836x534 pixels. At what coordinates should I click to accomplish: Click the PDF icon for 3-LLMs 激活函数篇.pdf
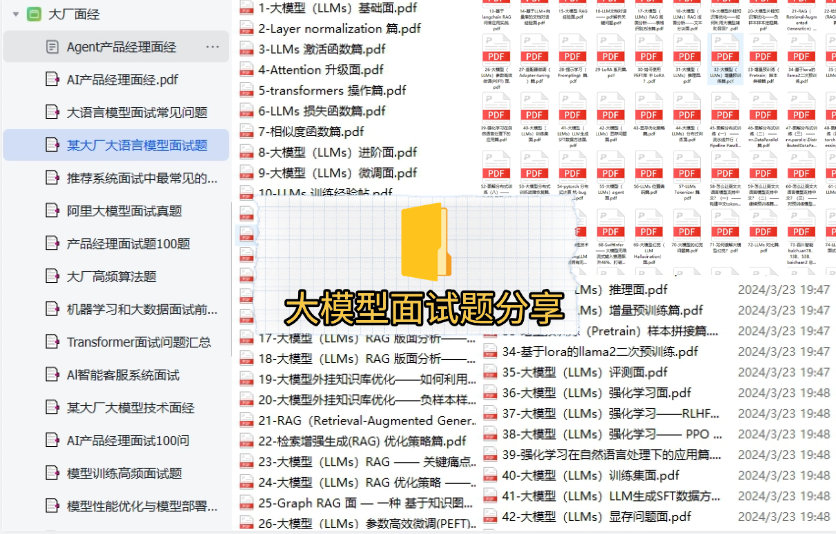pyautogui.click(x=246, y=49)
